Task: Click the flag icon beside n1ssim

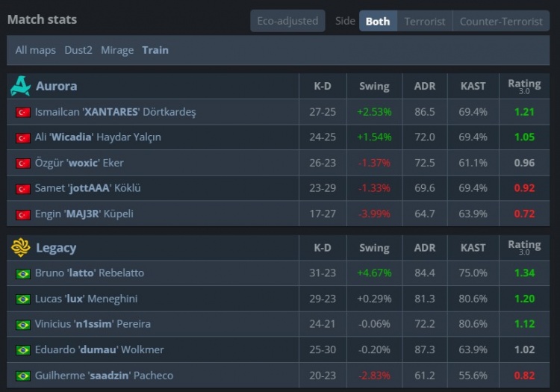Action: click(22, 324)
